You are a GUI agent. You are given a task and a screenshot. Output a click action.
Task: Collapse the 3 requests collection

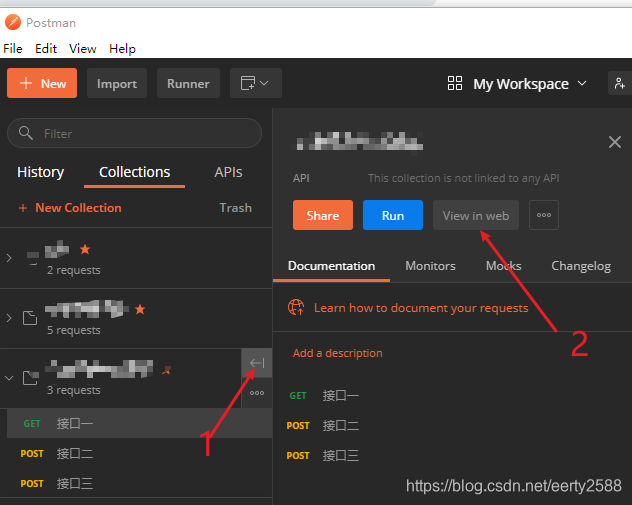click(9, 378)
